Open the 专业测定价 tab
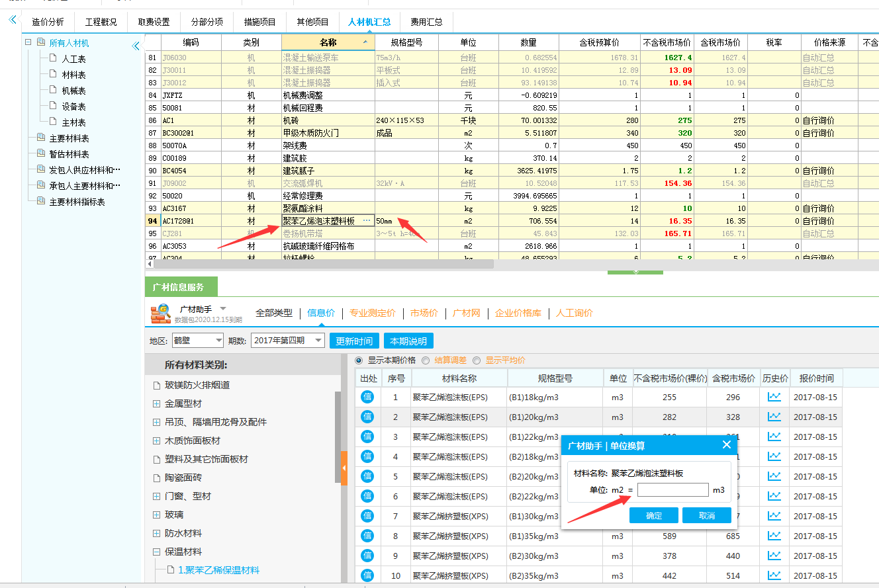 (373, 313)
